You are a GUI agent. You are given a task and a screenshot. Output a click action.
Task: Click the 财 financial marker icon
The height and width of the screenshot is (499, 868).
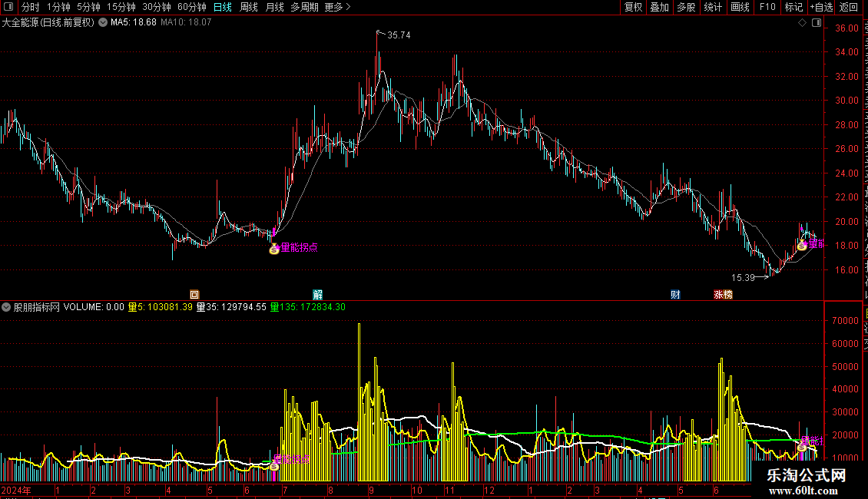click(675, 294)
